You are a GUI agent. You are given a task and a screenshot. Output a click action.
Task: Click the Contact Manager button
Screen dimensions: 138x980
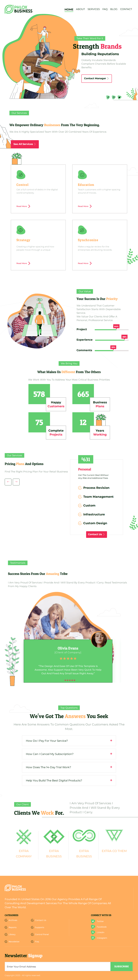[x=96, y=78]
